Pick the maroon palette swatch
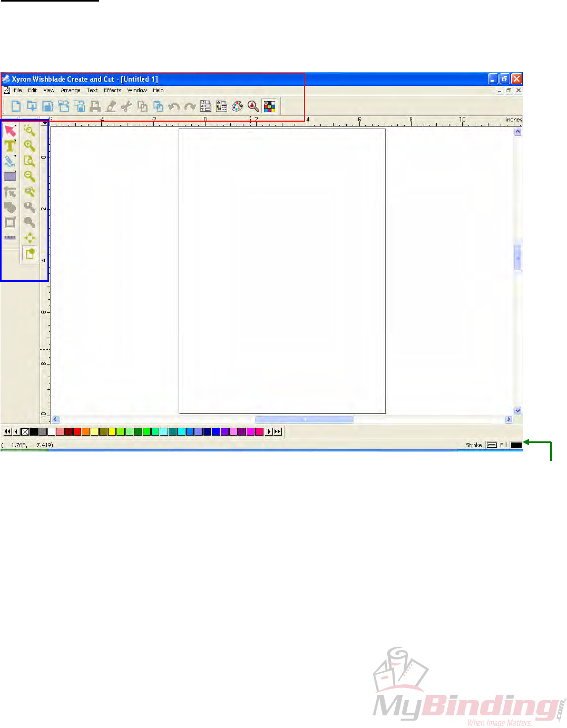 [69, 431]
